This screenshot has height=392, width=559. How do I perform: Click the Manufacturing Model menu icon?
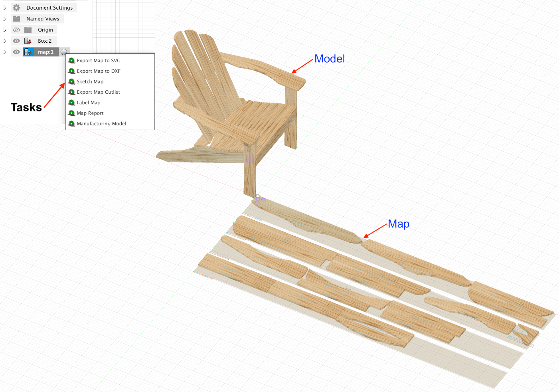(x=72, y=124)
